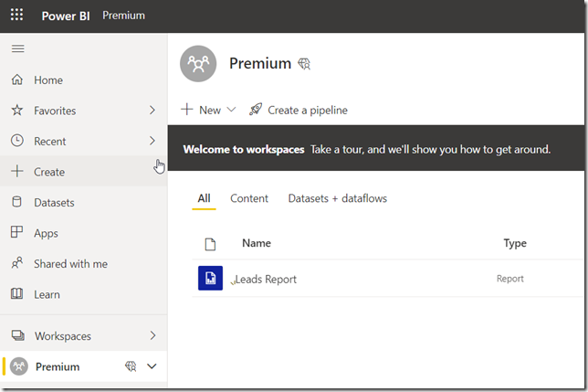Click Create a pipeline
The height and width of the screenshot is (392, 588).
299,110
